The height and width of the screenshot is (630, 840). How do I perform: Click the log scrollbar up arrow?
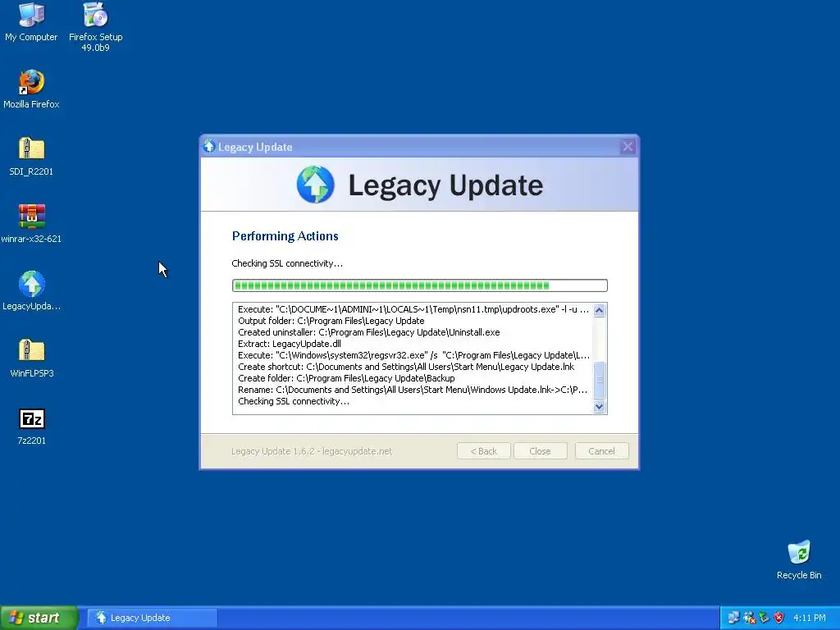(x=600, y=310)
